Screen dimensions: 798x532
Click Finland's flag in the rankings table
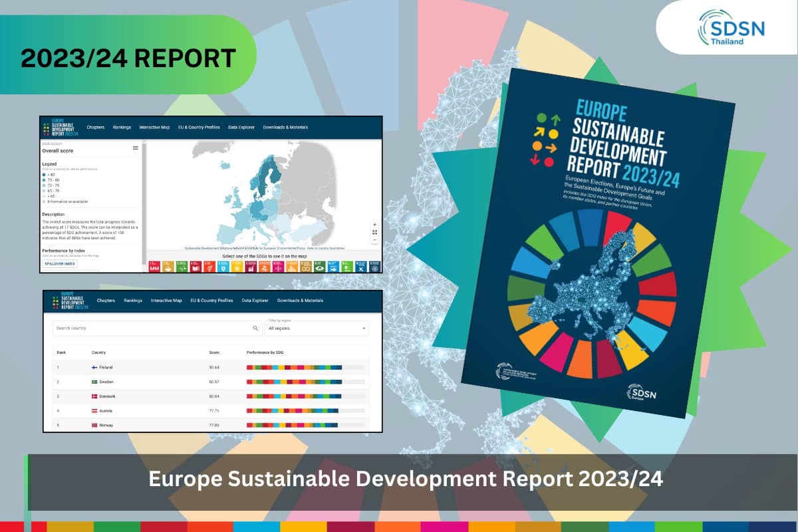coord(94,367)
